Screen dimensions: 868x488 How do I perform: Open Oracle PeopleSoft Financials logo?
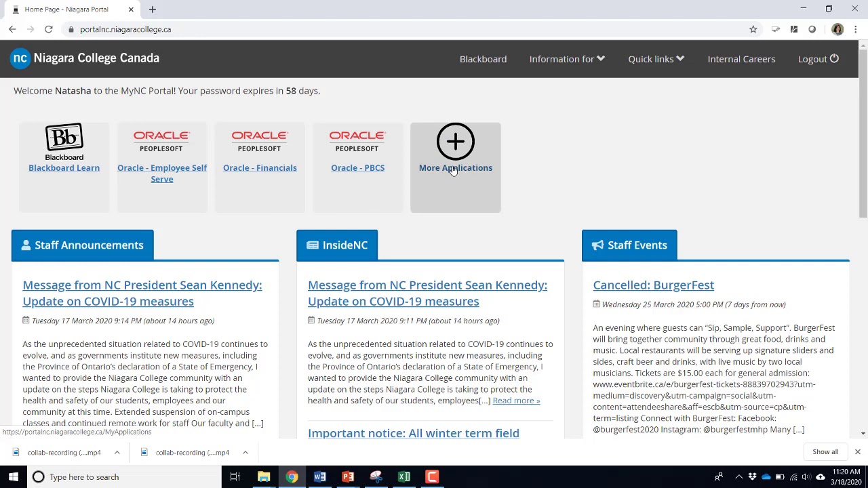[x=259, y=142]
